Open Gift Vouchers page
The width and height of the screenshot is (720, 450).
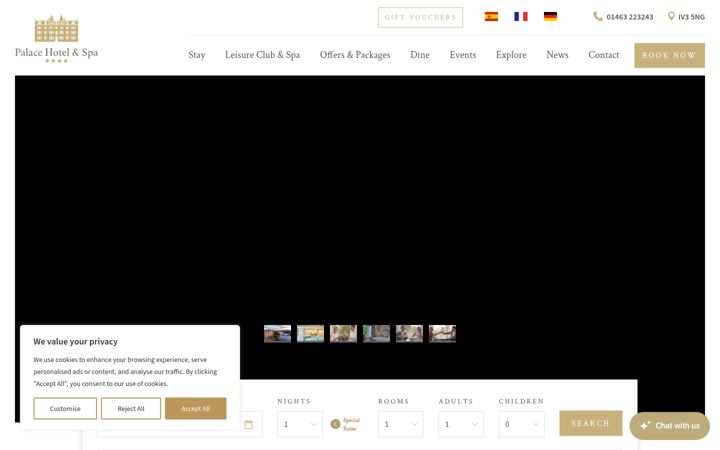[420, 17]
